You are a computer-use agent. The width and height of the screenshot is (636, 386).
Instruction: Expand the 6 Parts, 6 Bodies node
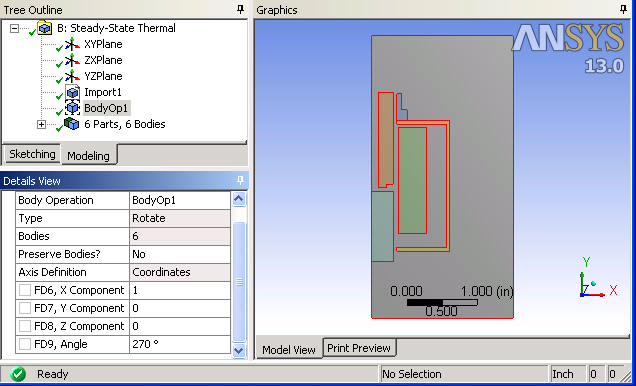pos(41,124)
